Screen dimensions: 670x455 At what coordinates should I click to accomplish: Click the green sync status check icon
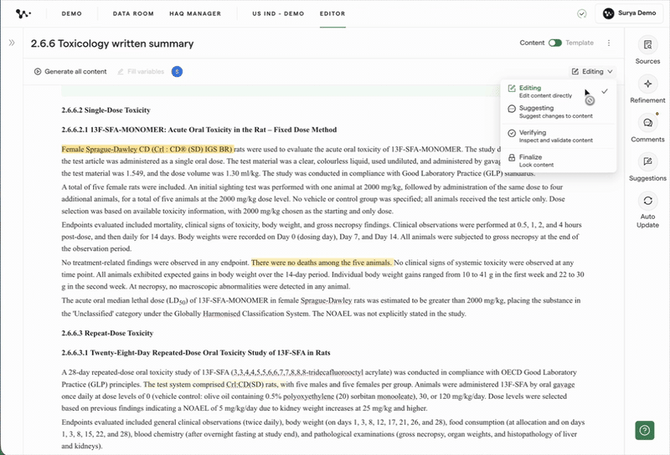pos(582,14)
